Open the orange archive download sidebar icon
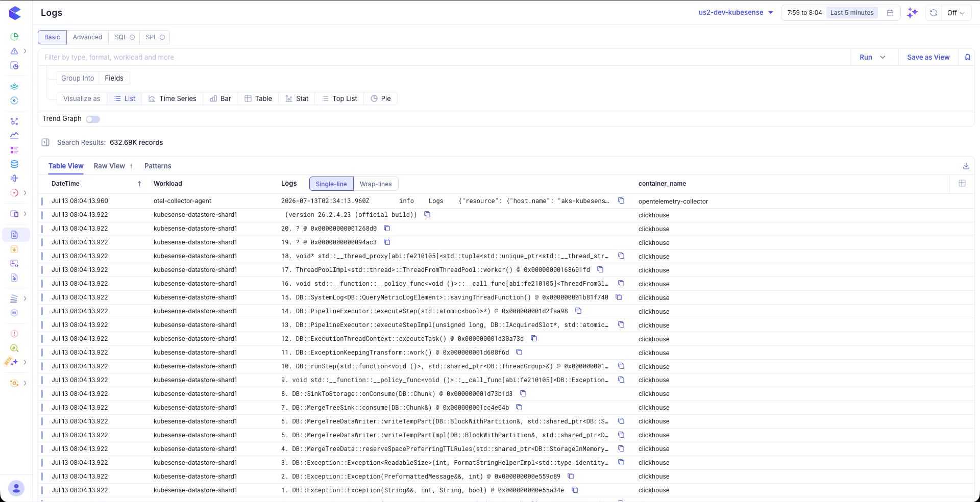 click(x=14, y=249)
